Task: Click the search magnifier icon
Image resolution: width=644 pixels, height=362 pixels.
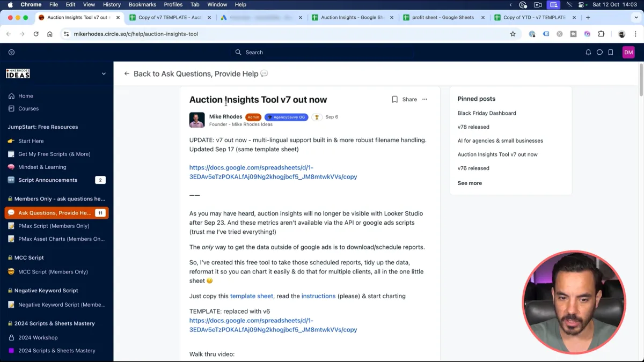Action: (238, 52)
